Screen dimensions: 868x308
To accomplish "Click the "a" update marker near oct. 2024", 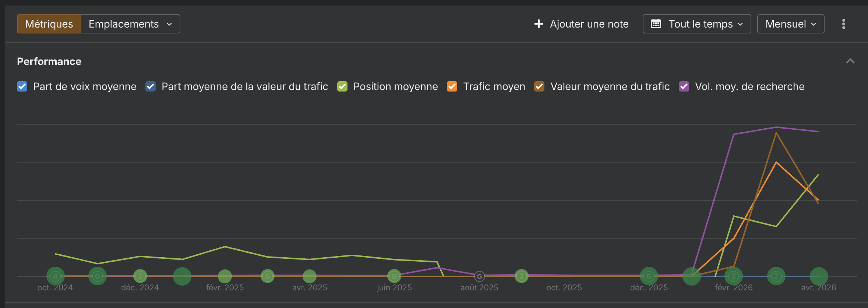I will tap(54, 276).
